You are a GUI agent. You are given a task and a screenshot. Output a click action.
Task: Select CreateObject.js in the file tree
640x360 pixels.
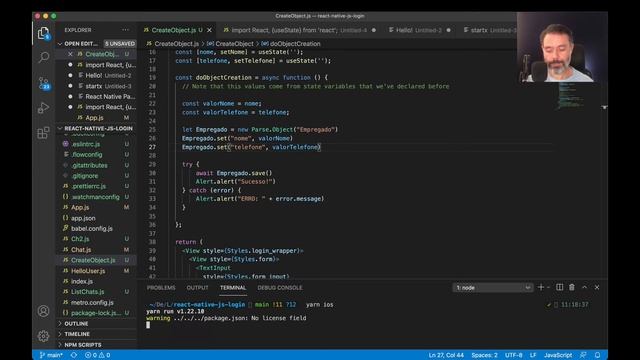(x=96, y=260)
